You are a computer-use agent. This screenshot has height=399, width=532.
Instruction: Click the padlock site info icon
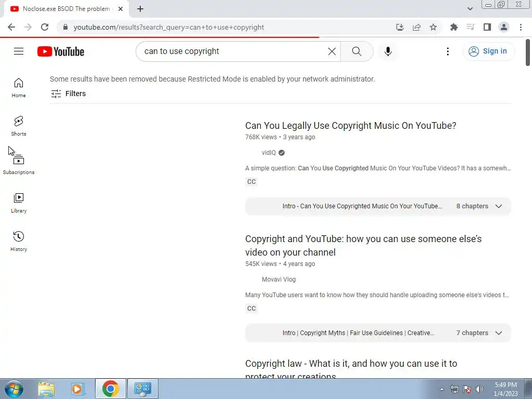coord(65,27)
